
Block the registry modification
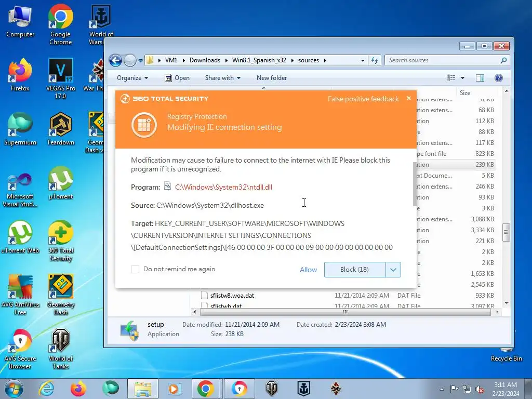point(354,270)
